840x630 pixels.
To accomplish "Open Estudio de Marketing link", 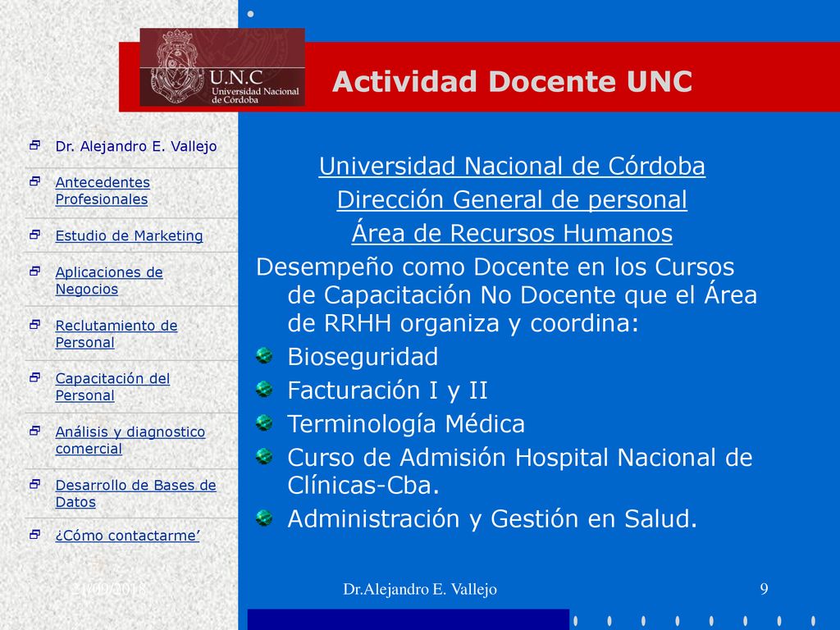I will tap(129, 235).
